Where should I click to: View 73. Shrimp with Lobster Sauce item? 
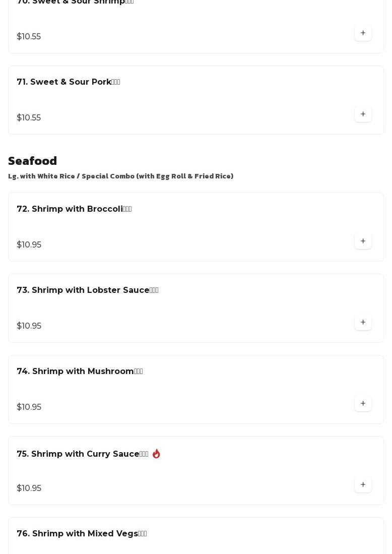point(87,290)
